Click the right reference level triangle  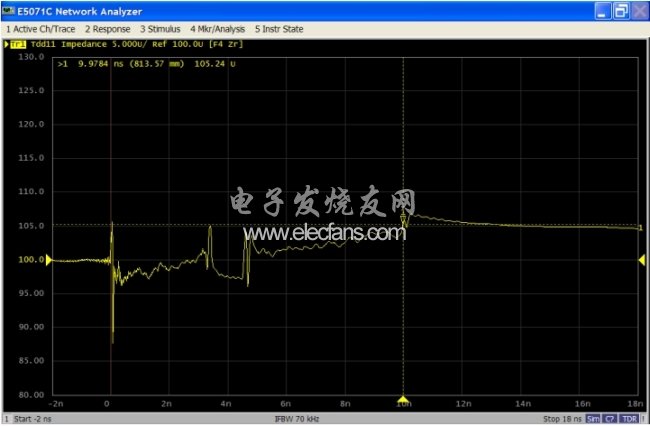click(x=642, y=260)
